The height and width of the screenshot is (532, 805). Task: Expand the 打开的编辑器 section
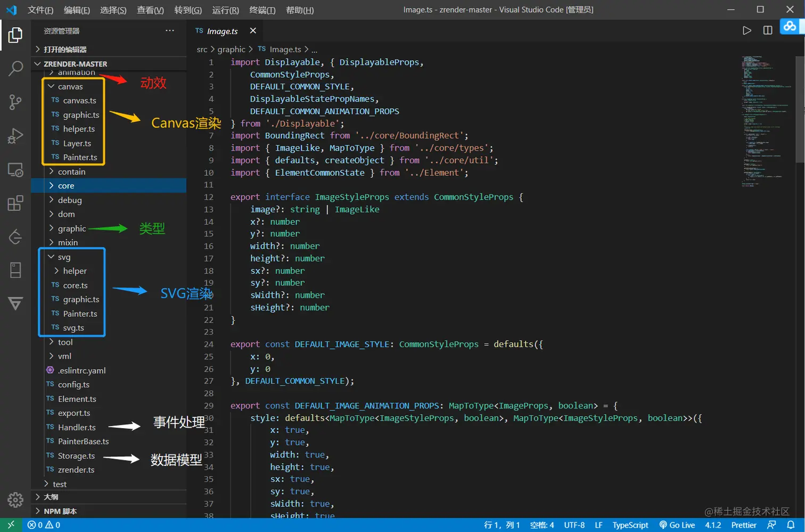(109, 49)
